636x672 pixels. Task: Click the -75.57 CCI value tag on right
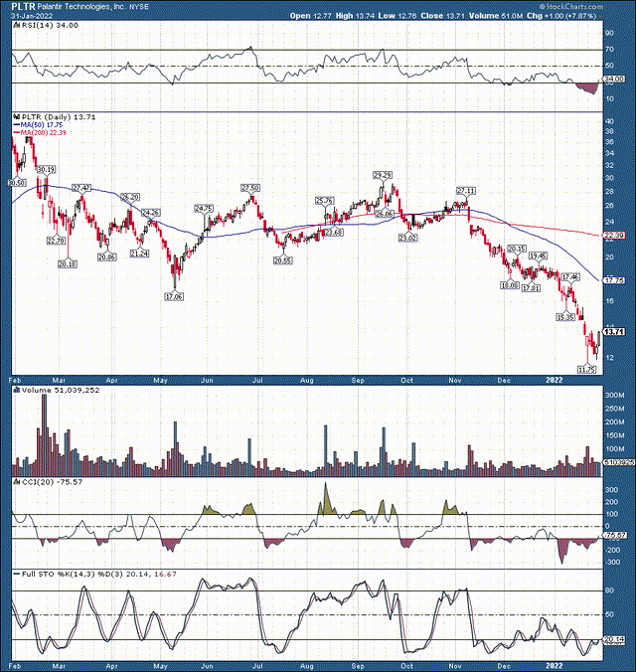[x=614, y=535]
